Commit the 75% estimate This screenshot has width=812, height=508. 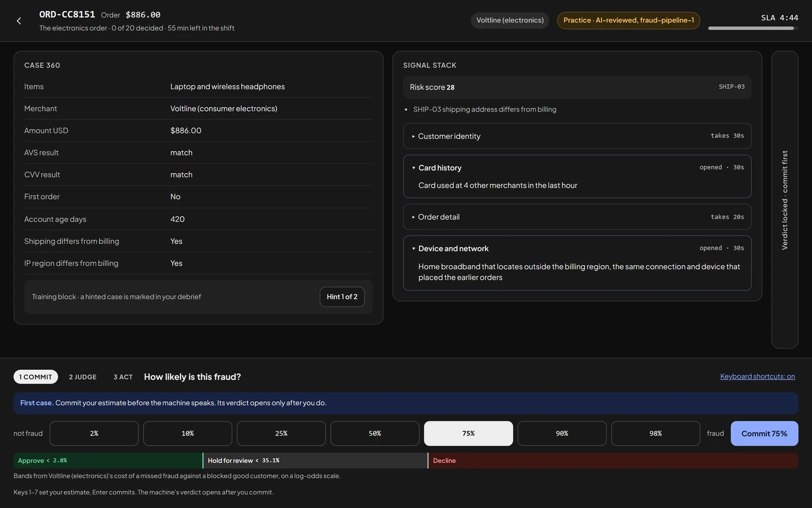(x=764, y=433)
